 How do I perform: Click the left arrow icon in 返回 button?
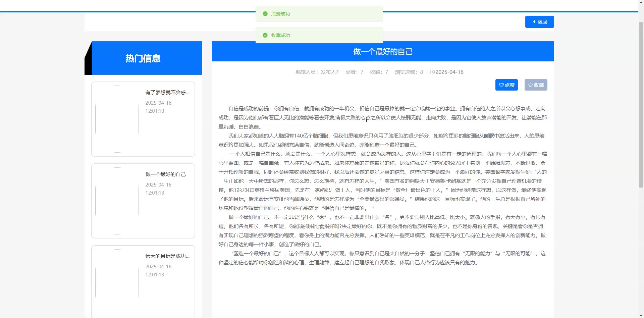click(x=534, y=22)
